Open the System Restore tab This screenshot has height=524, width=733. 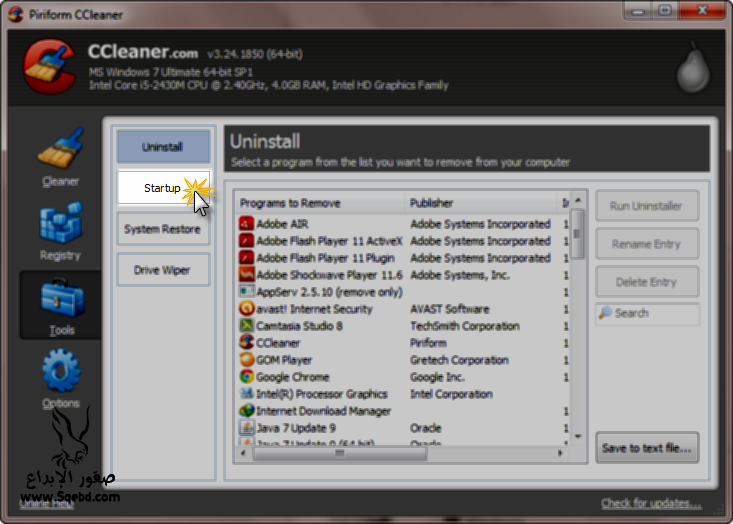(x=163, y=229)
